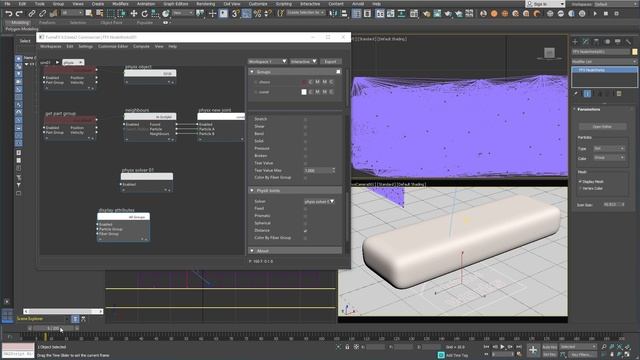
Task: Open the Rendering menu in 3ds Max
Action: [x=205, y=4]
